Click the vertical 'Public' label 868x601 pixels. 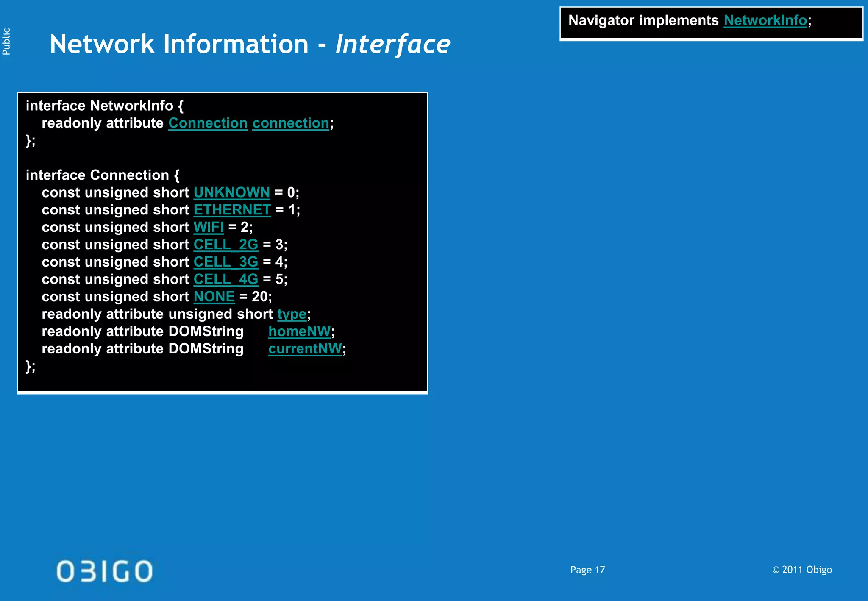pos(6,42)
